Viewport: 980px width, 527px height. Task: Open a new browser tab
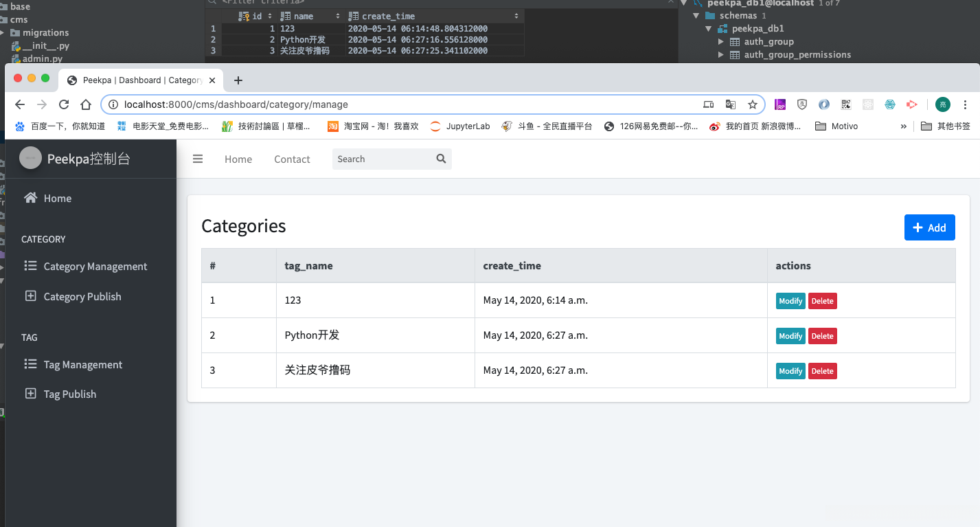[238, 80]
